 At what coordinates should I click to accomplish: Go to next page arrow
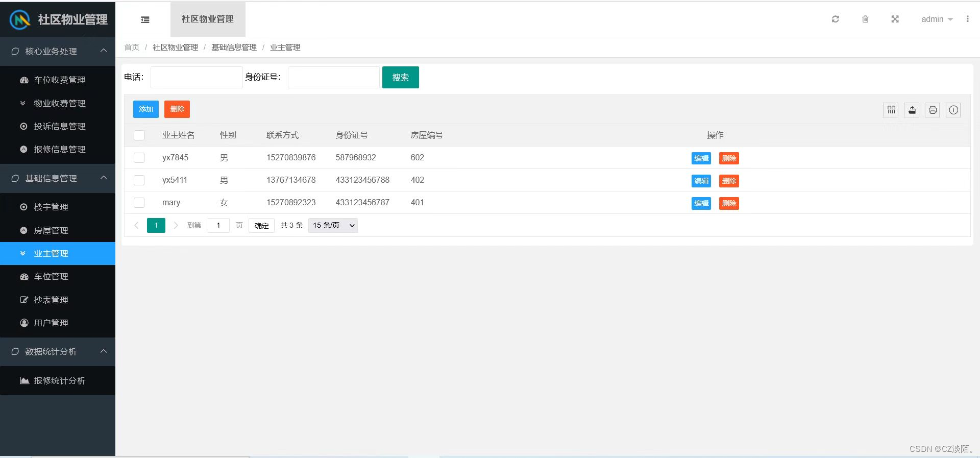176,225
